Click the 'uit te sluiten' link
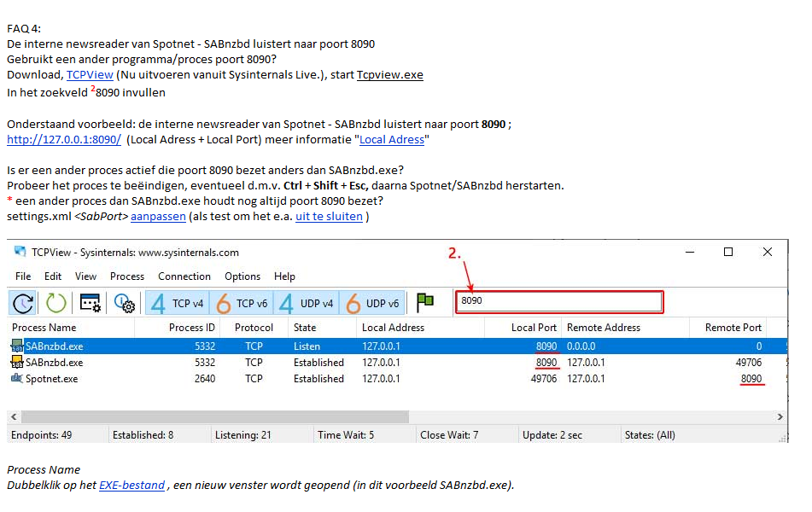 (x=329, y=217)
